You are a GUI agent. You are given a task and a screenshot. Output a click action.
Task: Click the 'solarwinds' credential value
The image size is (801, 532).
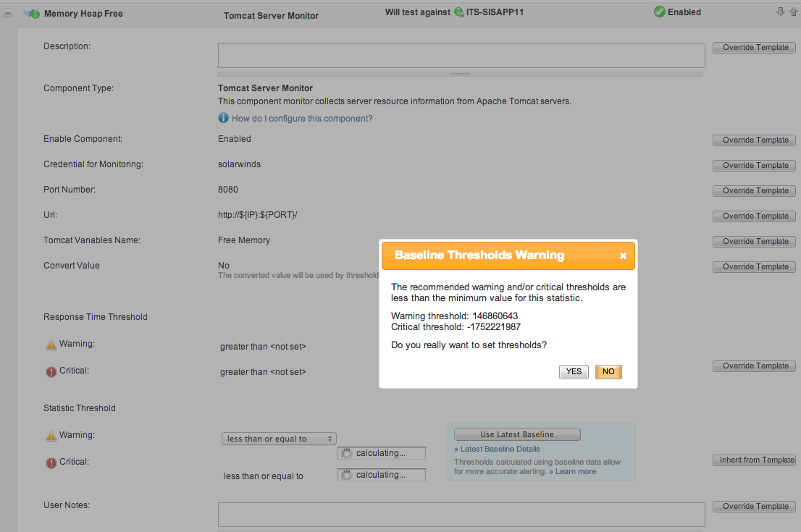click(x=239, y=164)
